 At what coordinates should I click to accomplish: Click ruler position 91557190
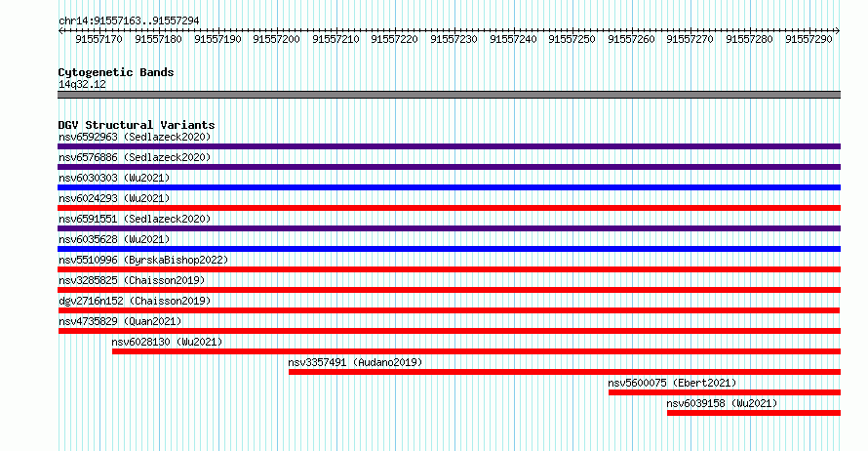click(x=217, y=39)
